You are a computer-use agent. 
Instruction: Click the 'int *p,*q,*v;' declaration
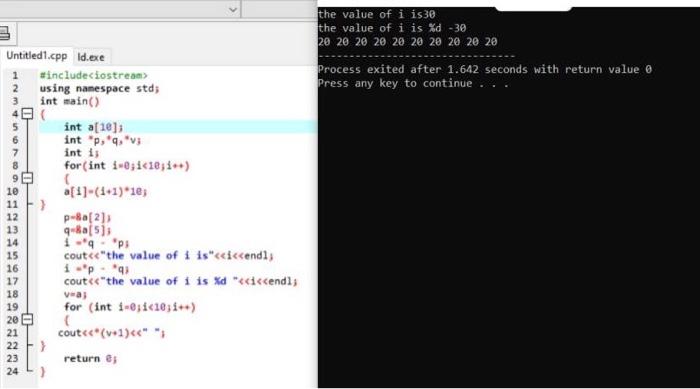pyautogui.click(x=102, y=140)
